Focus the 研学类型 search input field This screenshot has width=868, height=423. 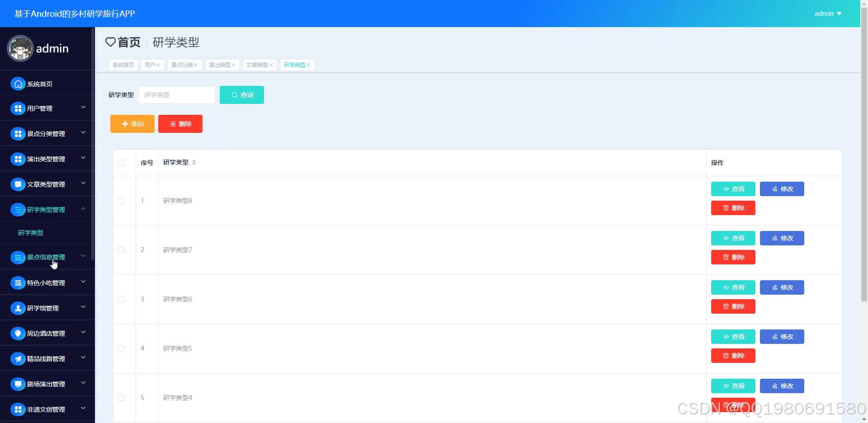tap(177, 95)
